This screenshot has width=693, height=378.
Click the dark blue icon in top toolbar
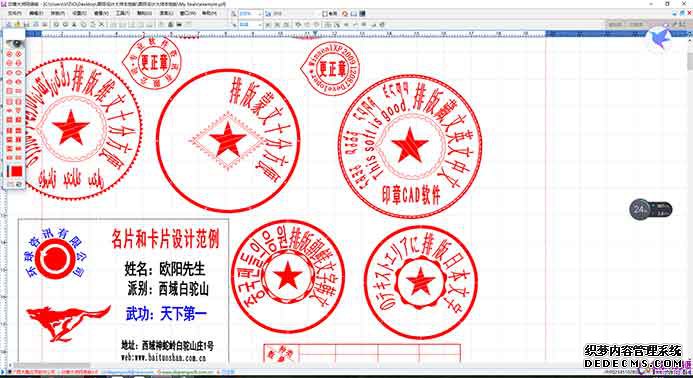(x=362, y=14)
